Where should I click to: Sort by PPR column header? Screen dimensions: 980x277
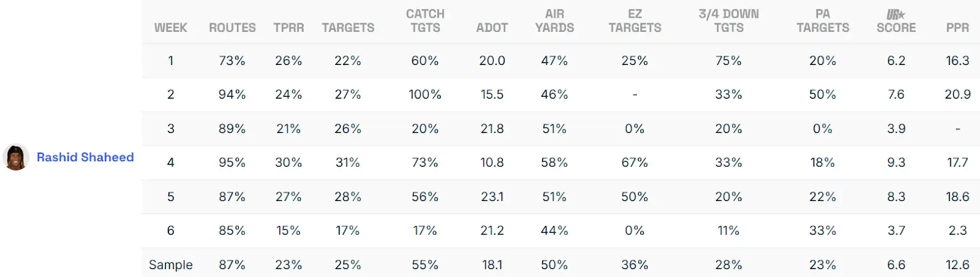957,28
